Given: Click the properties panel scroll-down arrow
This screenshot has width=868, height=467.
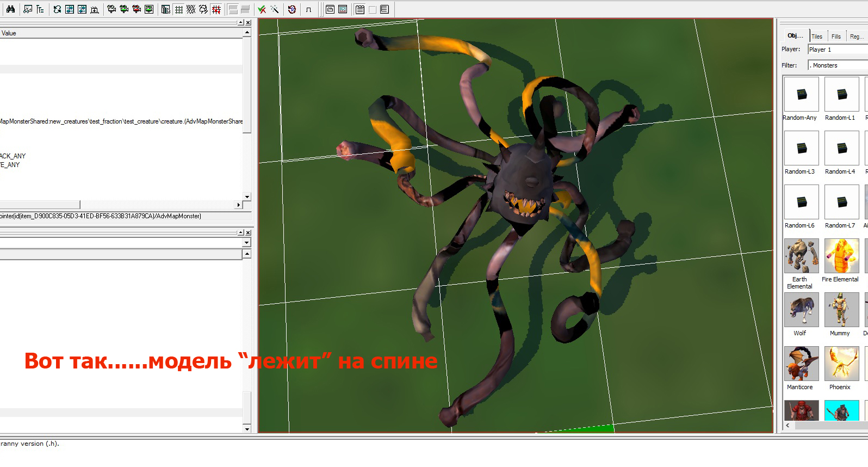Looking at the screenshot, I should pos(247,197).
